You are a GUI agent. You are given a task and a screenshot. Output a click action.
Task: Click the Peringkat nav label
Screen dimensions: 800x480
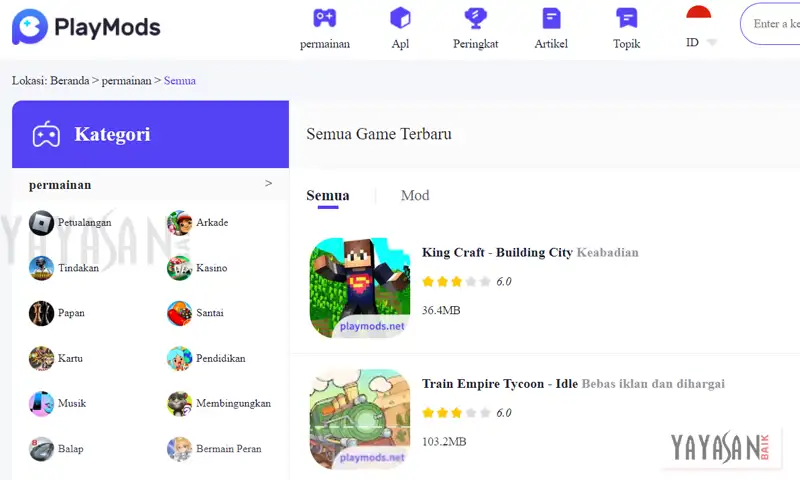click(x=476, y=44)
